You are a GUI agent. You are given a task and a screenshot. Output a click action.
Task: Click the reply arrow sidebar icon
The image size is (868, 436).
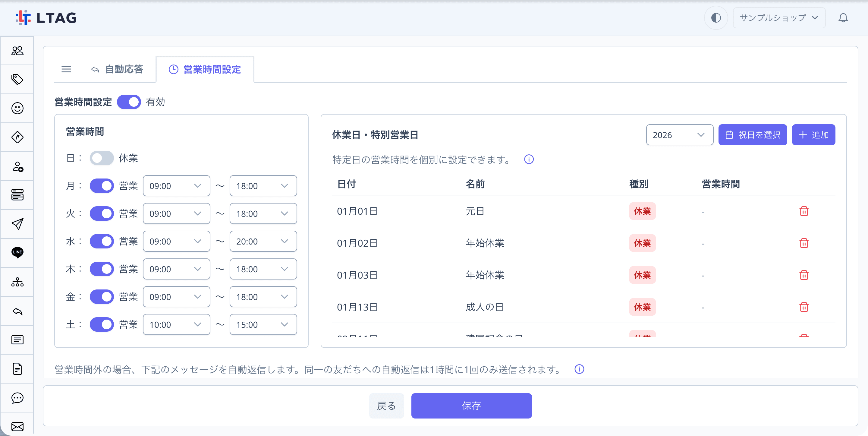(17, 311)
